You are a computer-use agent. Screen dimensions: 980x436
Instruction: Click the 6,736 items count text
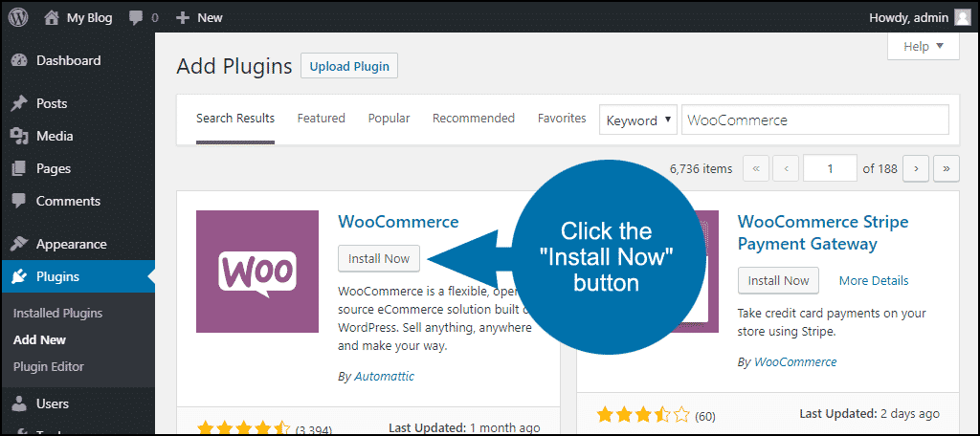pyautogui.click(x=701, y=168)
